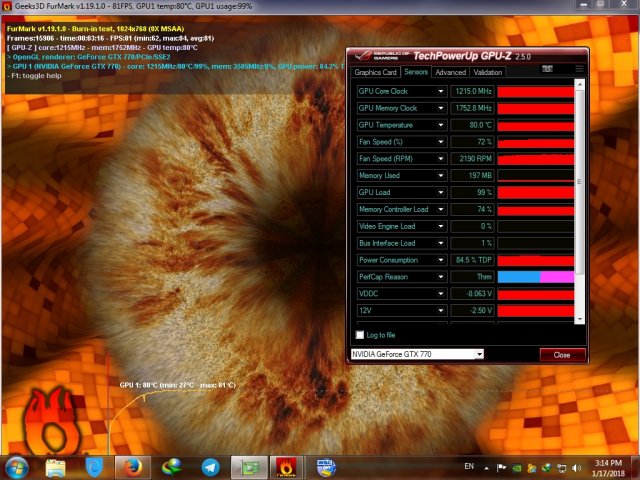Screen dimensions: 640x480
Task: Switch to the Graphics Card tab
Action: point(376,72)
